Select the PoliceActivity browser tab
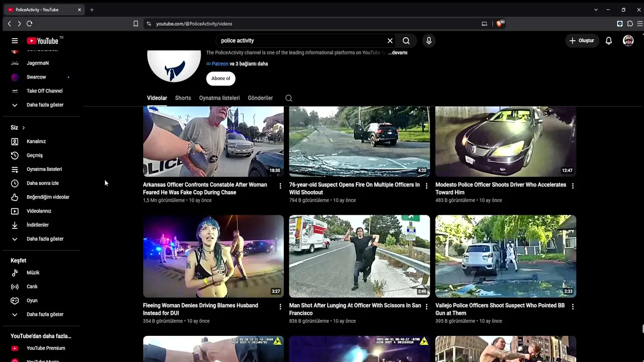The width and height of the screenshot is (644, 362). coord(44,10)
